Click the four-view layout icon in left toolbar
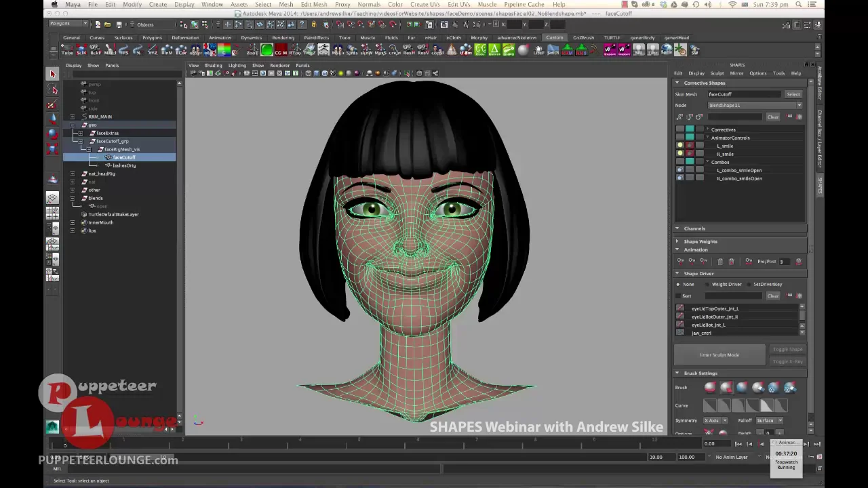 [52, 213]
